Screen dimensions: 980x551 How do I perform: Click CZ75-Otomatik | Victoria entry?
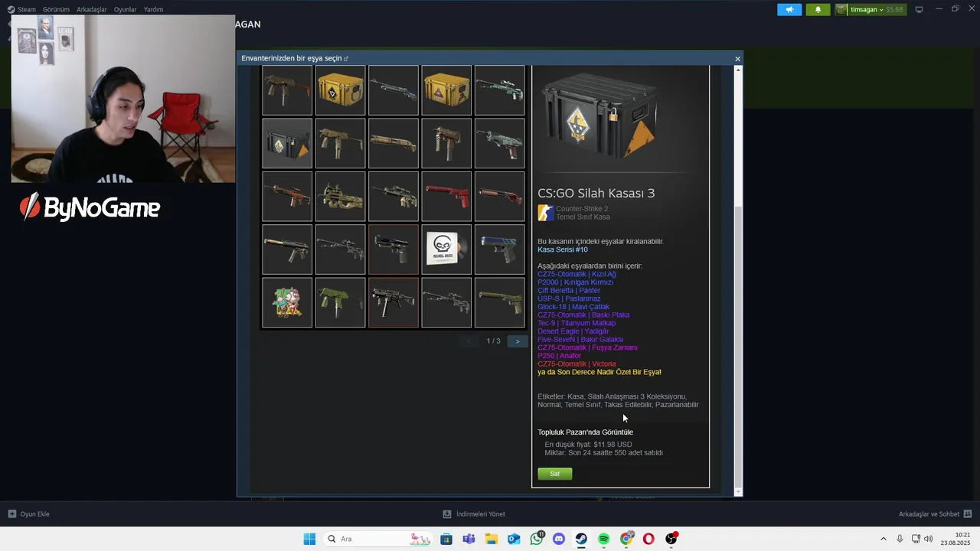coord(577,364)
